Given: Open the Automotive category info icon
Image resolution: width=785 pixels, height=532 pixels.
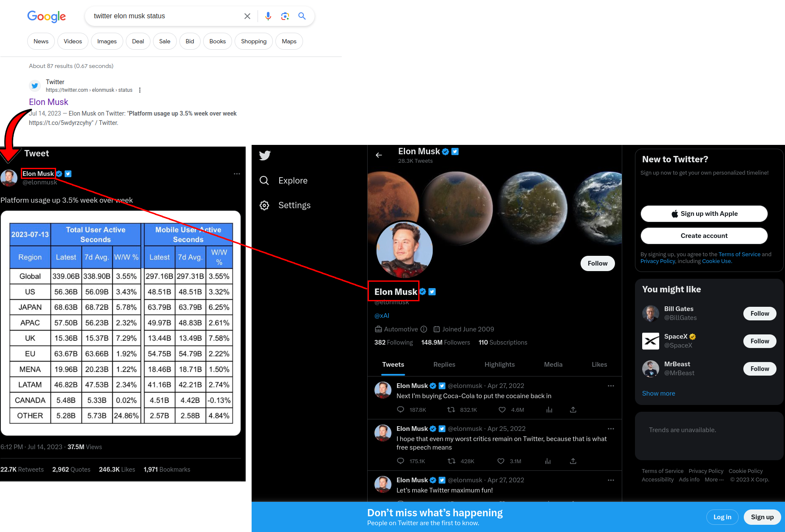Looking at the screenshot, I should (x=424, y=329).
